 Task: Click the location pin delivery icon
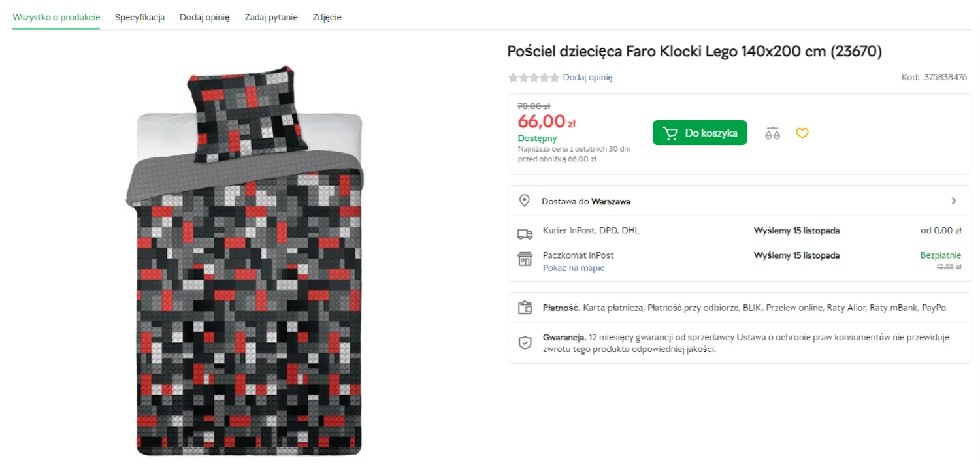coord(524,201)
